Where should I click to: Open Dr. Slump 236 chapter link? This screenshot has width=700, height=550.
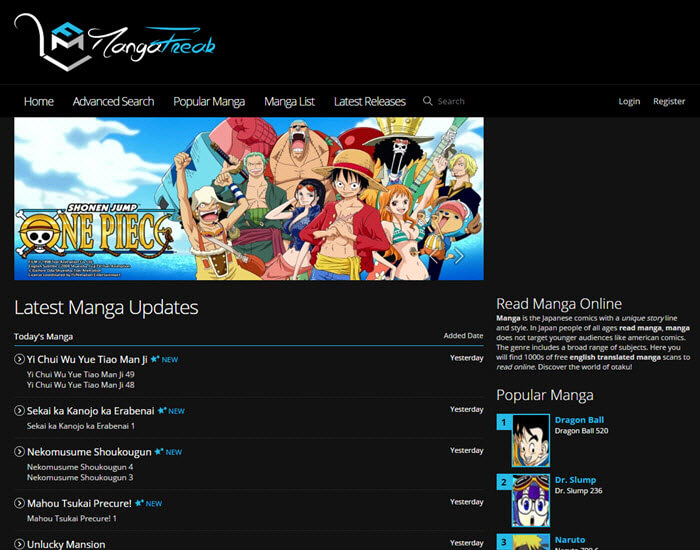(x=579, y=491)
